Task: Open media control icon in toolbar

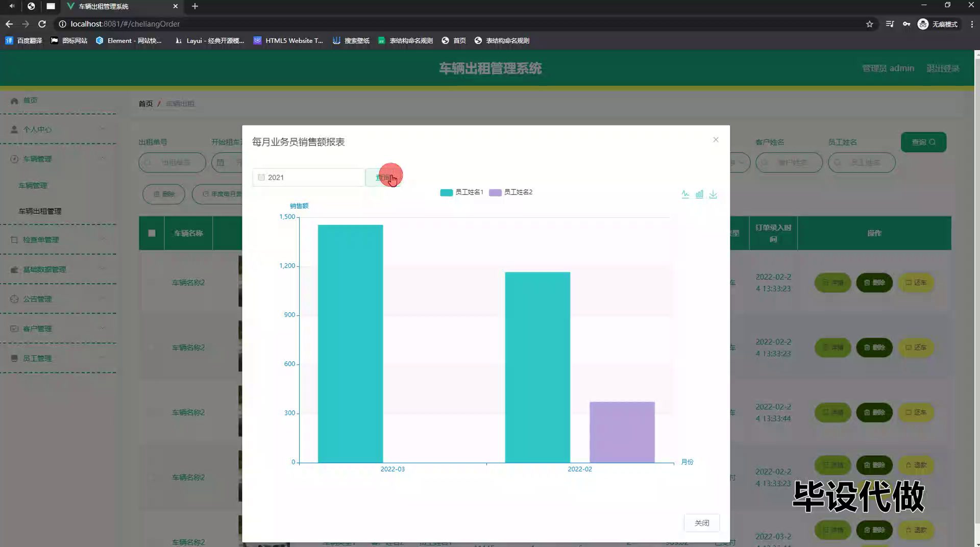Action: 890,24
